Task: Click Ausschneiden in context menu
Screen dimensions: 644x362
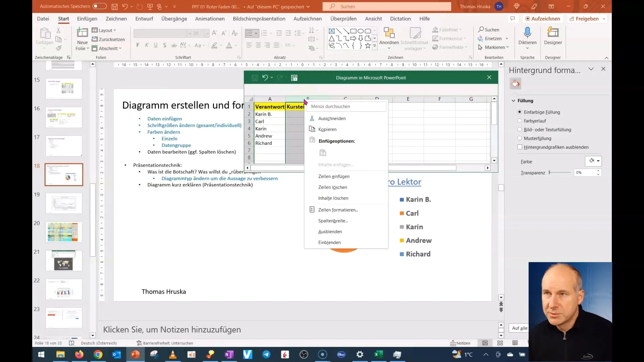Action: (332, 118)
